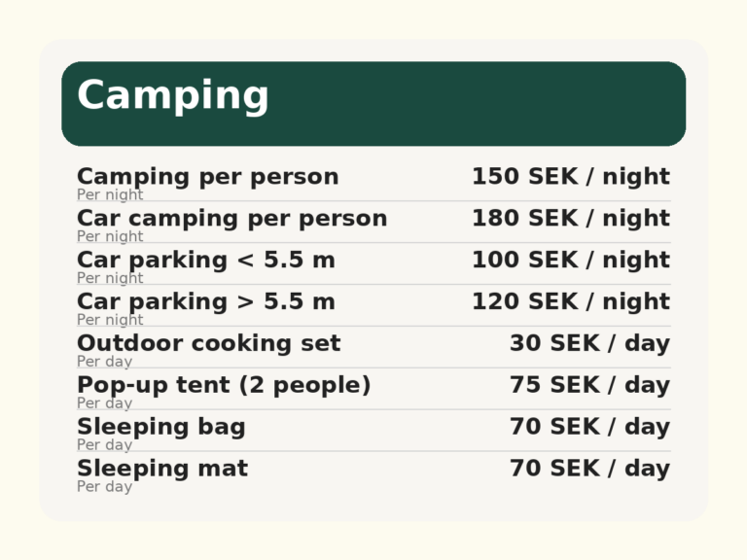Select the Sleeping bag item
Viewport: 747px width, 560px height.
160,427
